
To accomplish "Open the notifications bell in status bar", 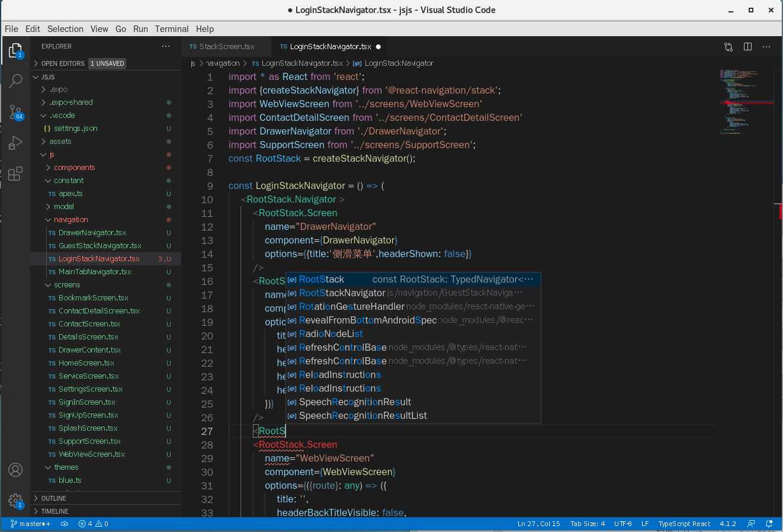I will click(769, 524).
